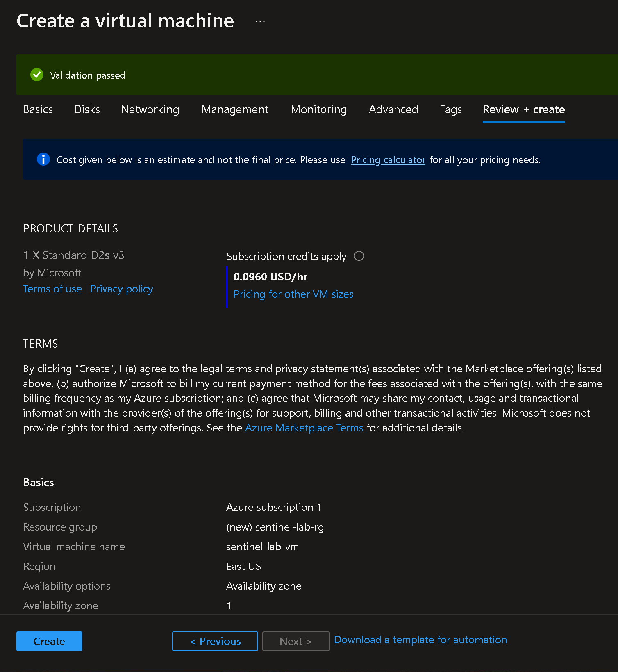618x672 pixels.
Task: Switch to the Basics tab
Action: click(38, 109)
